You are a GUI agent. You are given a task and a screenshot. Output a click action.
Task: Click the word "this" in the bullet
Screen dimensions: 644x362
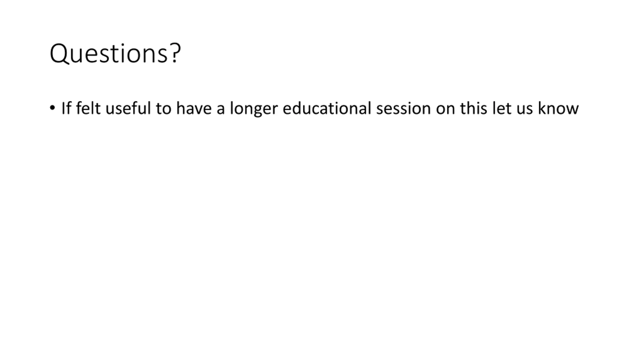(x=473, y=108)
